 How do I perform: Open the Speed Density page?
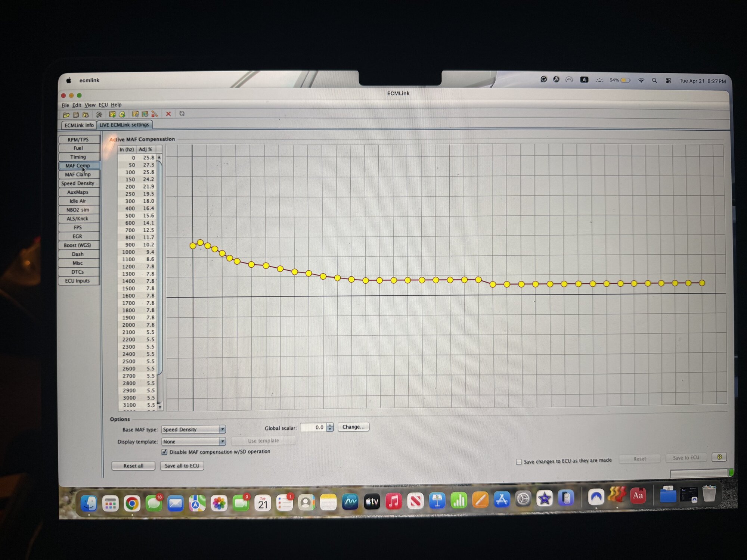[78, 184]
